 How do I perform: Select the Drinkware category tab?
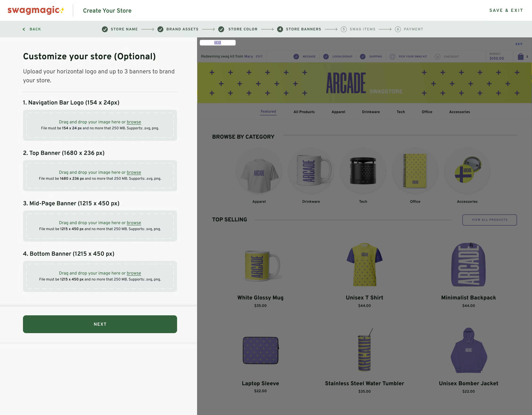pyautogui.click(x=371, y=112)
